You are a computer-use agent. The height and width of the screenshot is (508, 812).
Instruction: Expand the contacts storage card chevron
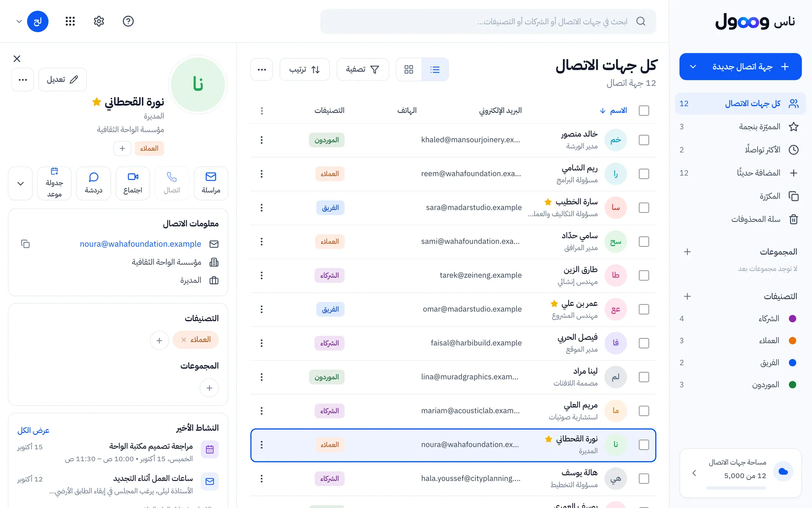pos(694,473)
